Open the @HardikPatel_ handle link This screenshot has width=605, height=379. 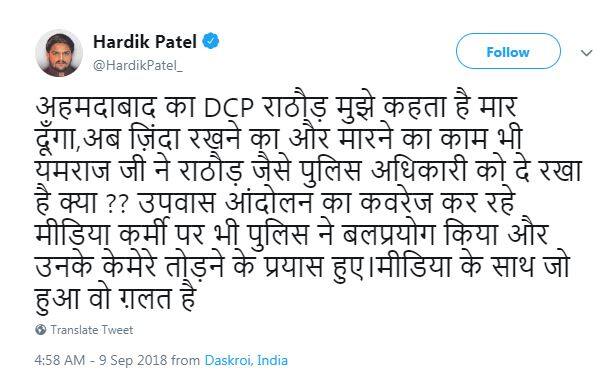tap(138, 66)
